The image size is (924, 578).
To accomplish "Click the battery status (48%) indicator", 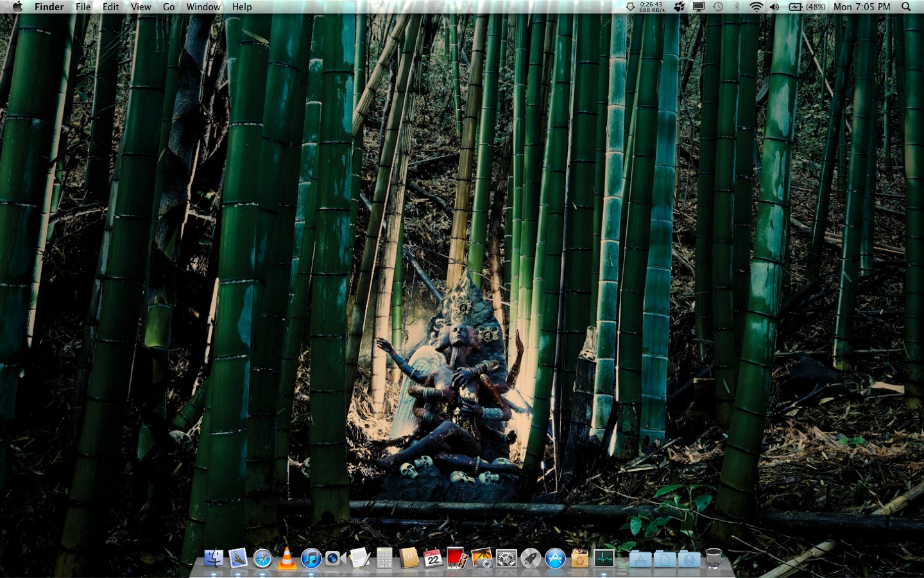I will coord(807,7).
